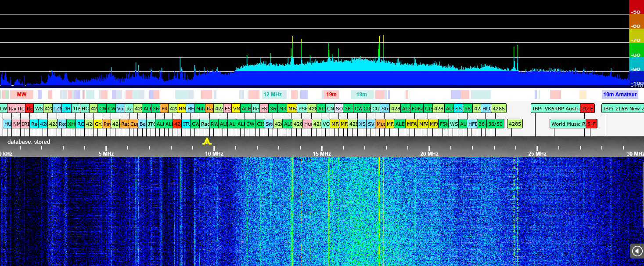Tune to World Music Radio label
Screen dimensions: 644x266
click(568, 124)
